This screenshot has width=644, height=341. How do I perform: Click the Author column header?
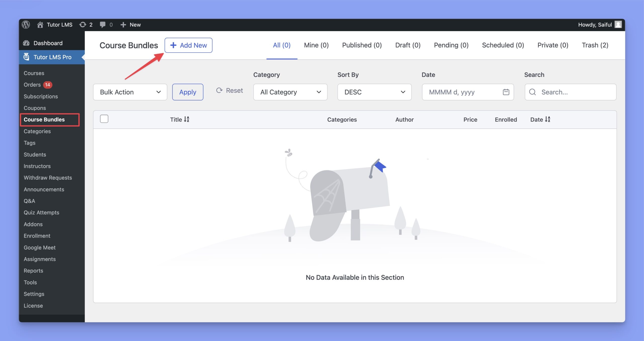pos(404,119)
